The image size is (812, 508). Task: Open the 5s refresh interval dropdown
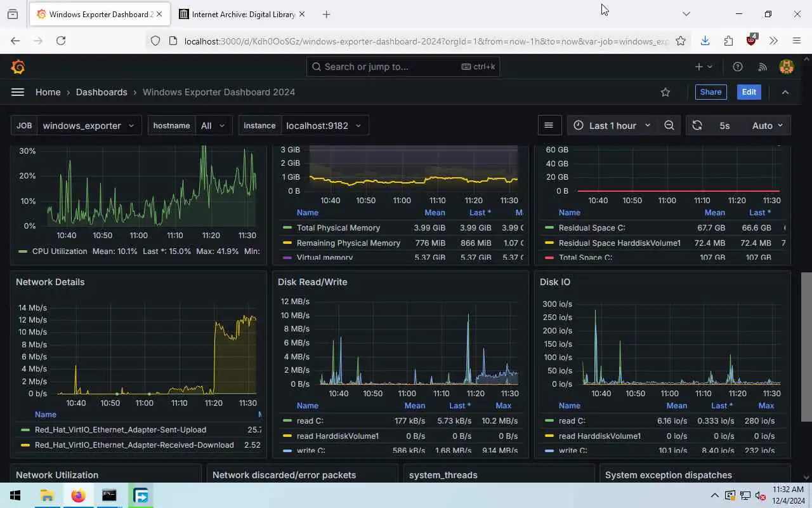tap(724, 126)
